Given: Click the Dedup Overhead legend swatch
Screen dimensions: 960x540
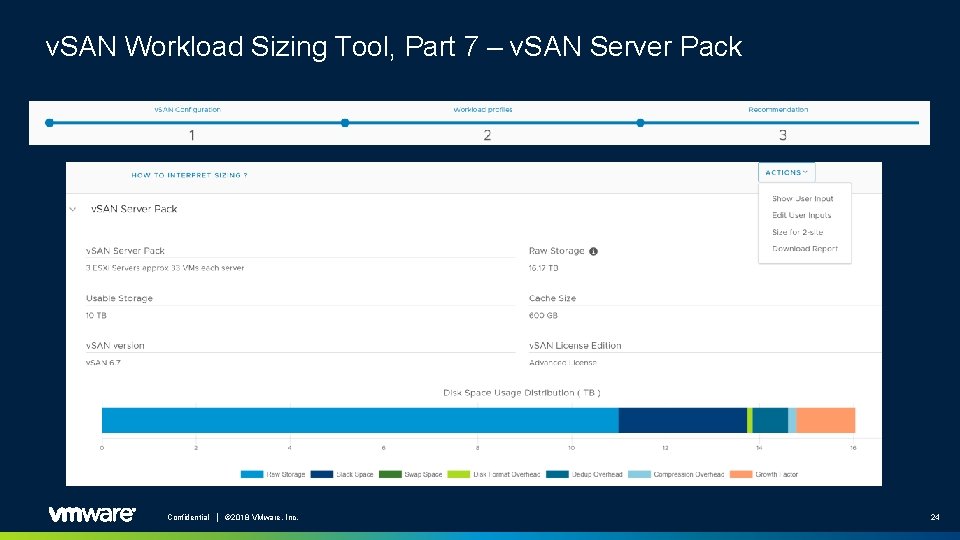Looking at the screenshot, I should 557,474.
